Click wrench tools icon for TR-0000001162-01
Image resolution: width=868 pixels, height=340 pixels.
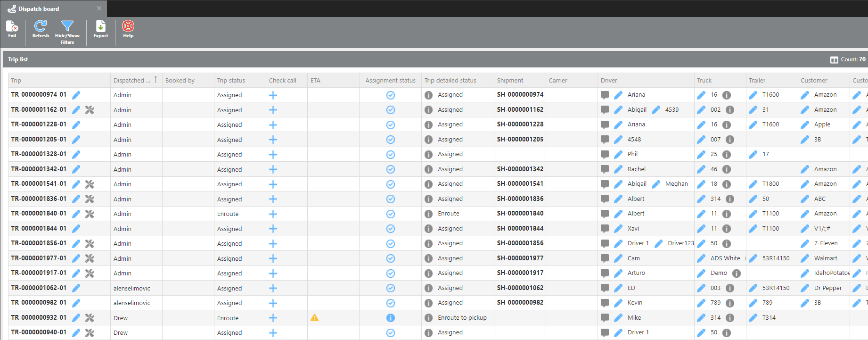[90, 110]
